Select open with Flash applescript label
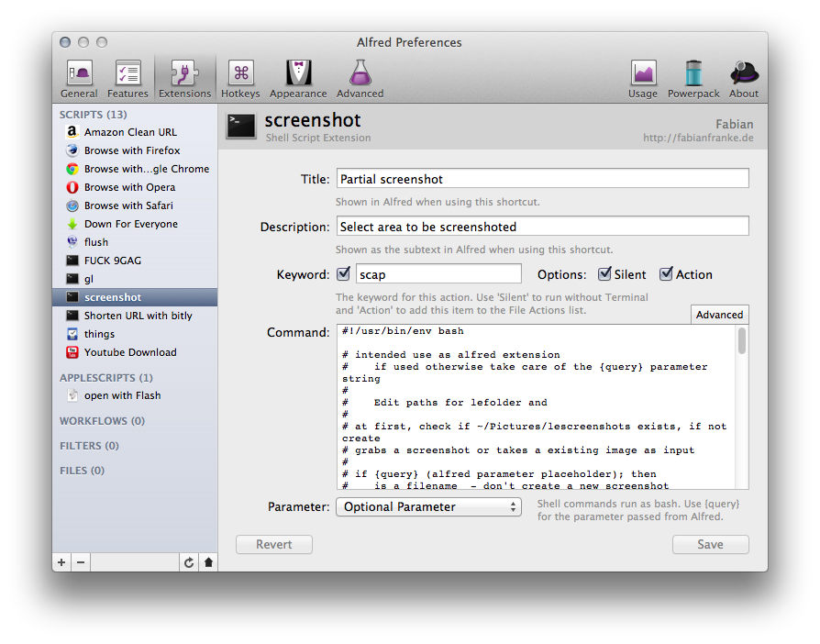The height and width of the screenshot is (644, 820). tap(122, 396)
